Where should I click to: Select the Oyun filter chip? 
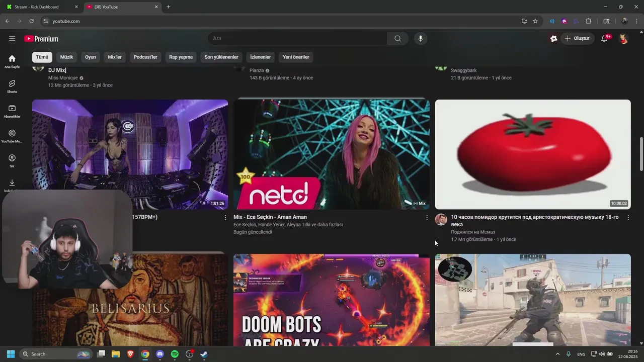(91, 57)
